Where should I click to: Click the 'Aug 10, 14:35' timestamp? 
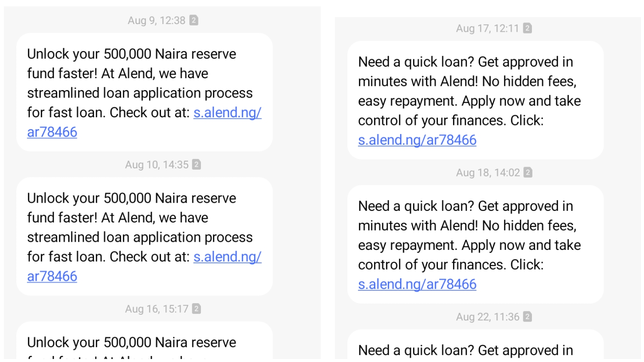157,165
